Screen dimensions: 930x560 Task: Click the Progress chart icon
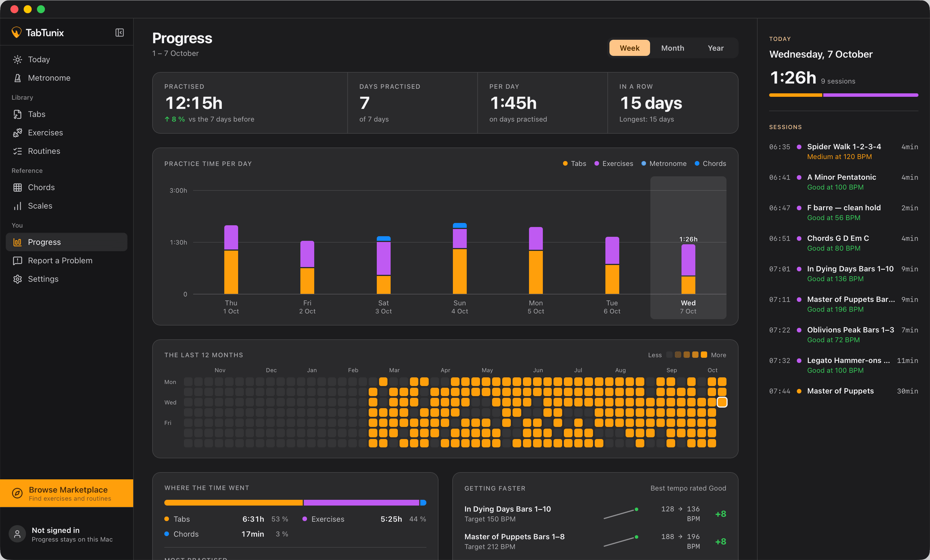click(x=17, y=242)
